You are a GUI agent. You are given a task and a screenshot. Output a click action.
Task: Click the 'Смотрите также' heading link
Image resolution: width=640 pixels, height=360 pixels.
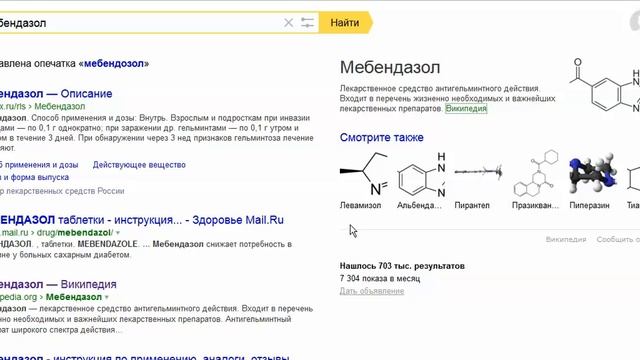[382, 138]
